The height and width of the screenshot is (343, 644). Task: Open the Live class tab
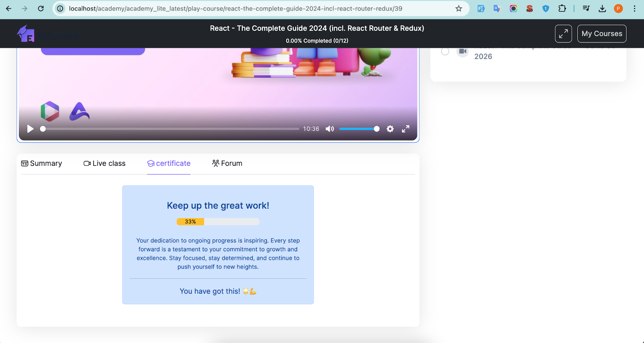105,163
